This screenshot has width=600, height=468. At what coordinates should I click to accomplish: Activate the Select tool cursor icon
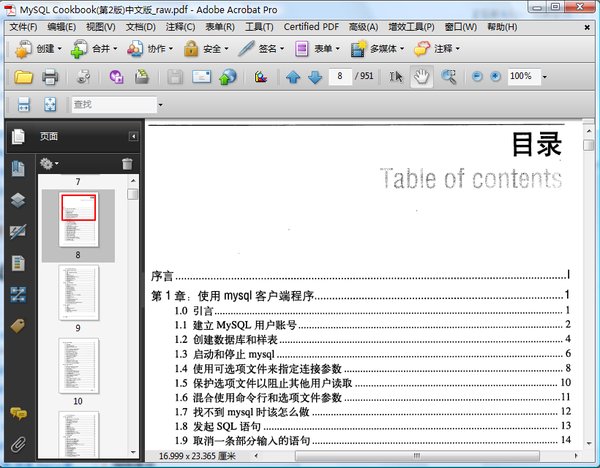(x=396, y=77)
